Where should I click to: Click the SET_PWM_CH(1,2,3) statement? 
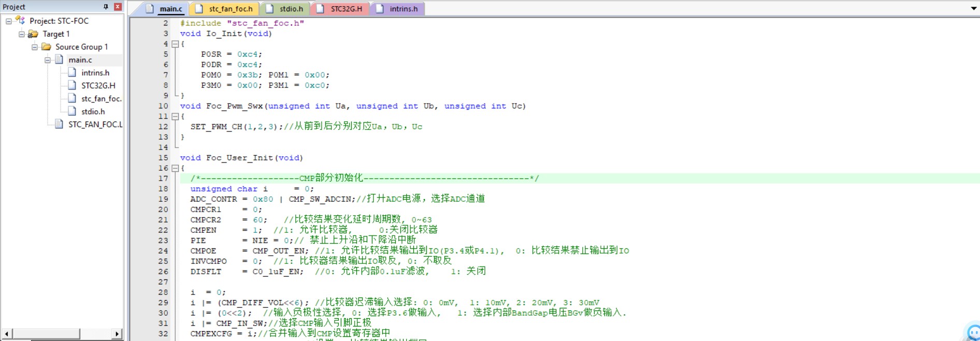tap(237, 127)
